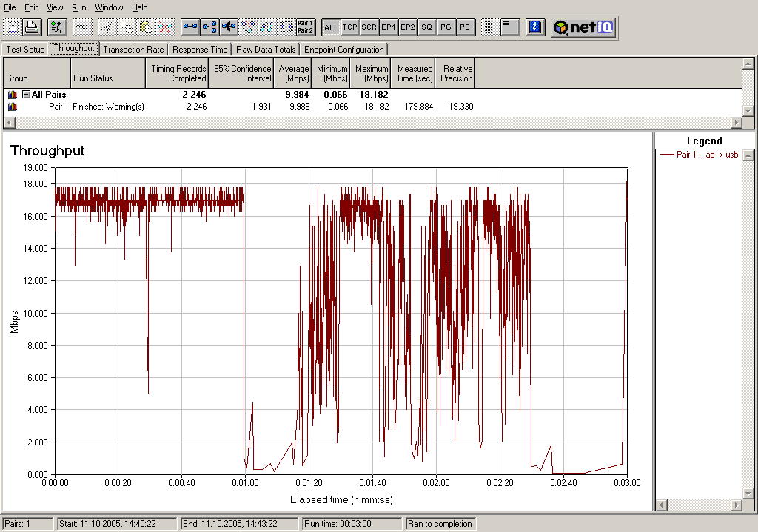This screenshot has height=532, width=758.
Task: Click legend scrollbar right arrow
Action: [737, 505]
